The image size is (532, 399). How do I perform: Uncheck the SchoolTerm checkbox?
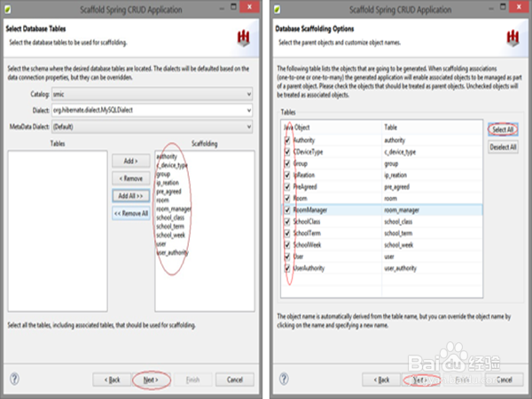coord(287,233)
